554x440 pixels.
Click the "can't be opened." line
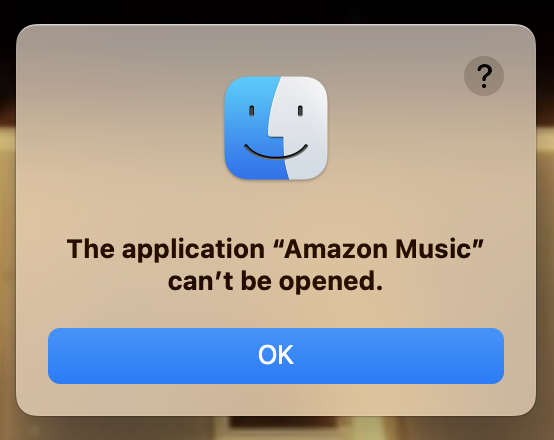coord(276,282)
